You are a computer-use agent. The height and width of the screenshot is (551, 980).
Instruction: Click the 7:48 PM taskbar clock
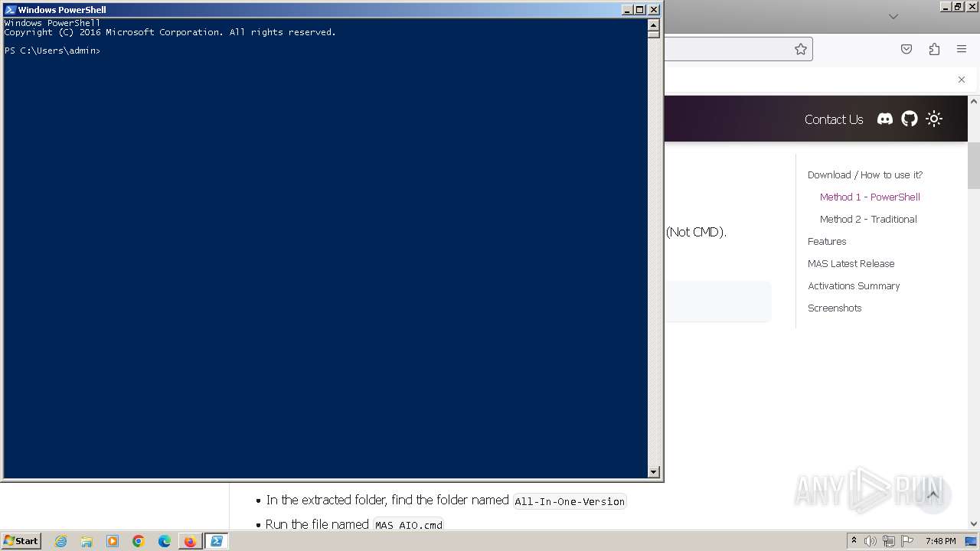pyautogui.click(x=940, y=541)
